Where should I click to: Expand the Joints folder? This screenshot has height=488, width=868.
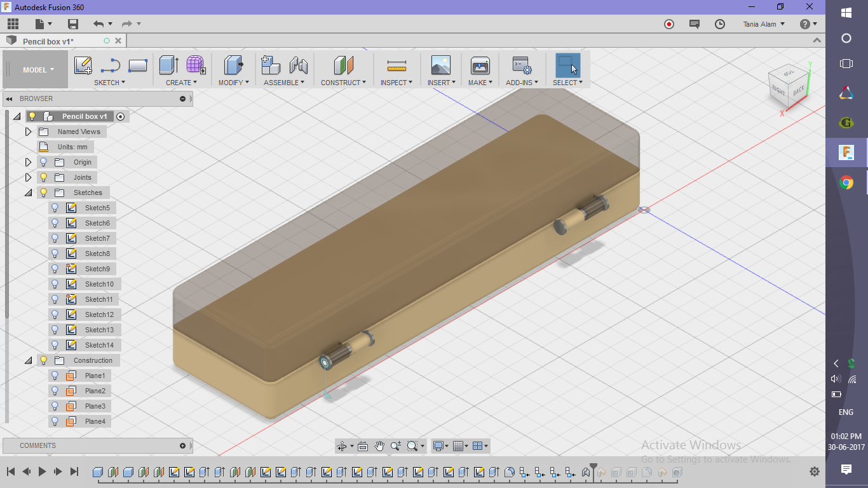pos(28,177)
